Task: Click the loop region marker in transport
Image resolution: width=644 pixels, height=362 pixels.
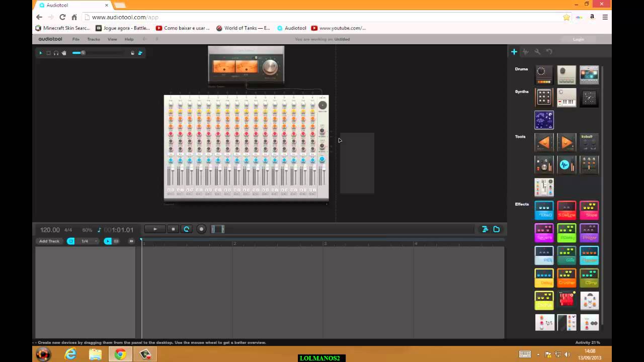Action: [218, 229]
